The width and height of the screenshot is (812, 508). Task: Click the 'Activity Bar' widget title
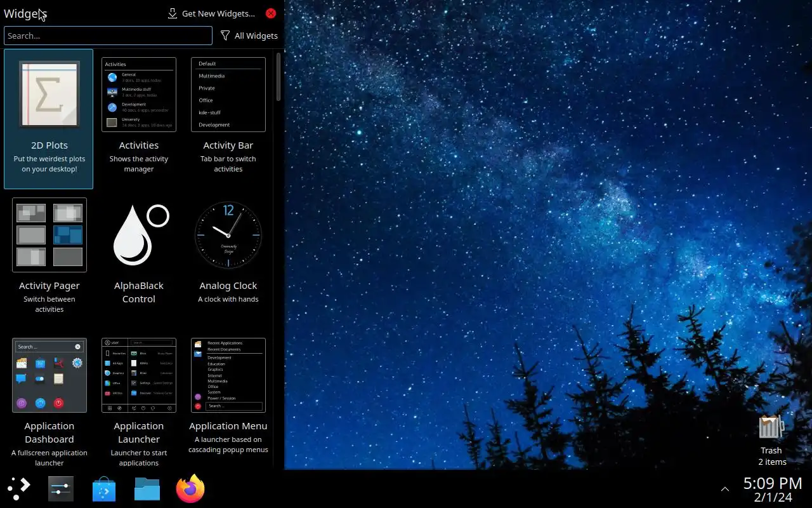[x=228, y=145]
